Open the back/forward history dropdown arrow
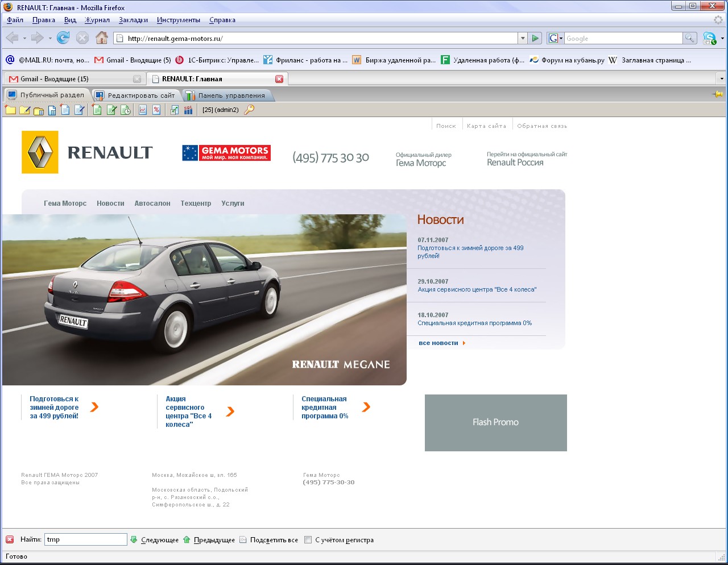This screenshot has height=565, width=728. 50,38
